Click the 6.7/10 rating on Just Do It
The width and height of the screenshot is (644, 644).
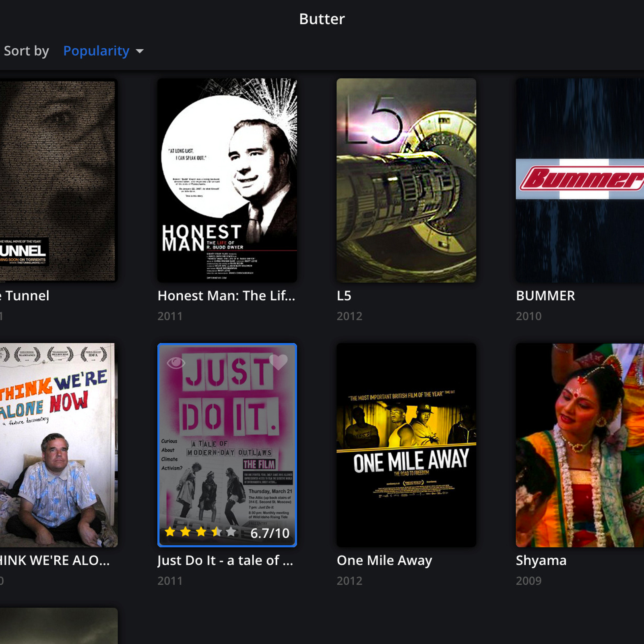click(x=270, y=533)
